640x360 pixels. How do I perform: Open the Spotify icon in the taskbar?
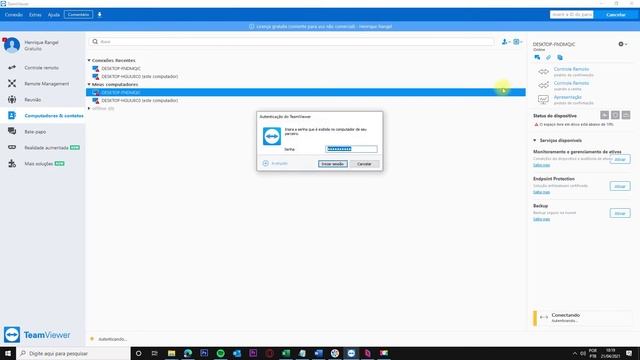[220, 353]
